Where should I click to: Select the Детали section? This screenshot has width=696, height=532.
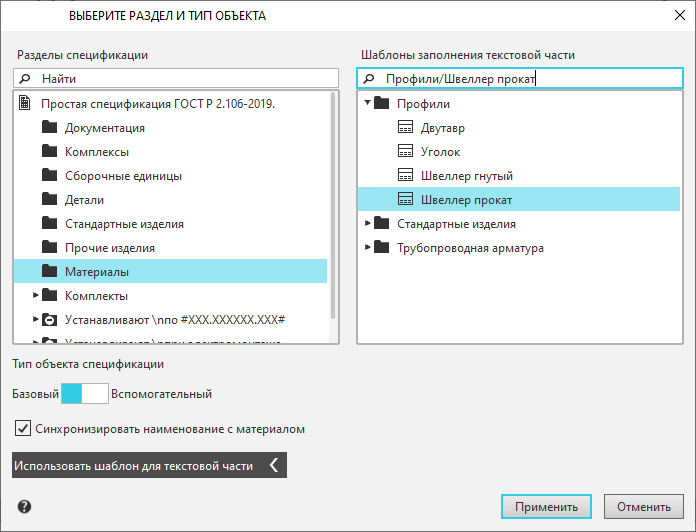pyautogui.click(x=84, y=200)
